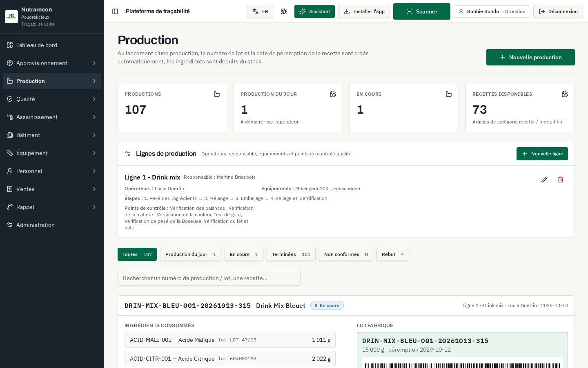Focus the production search field
The image size is (588, 368).
(x=209, y=278)
